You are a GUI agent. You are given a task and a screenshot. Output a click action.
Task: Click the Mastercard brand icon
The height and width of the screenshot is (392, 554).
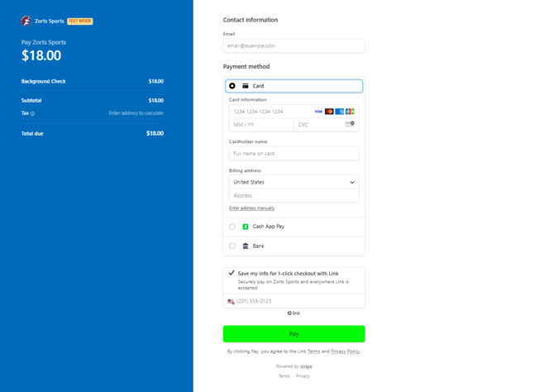pos(329,112)
